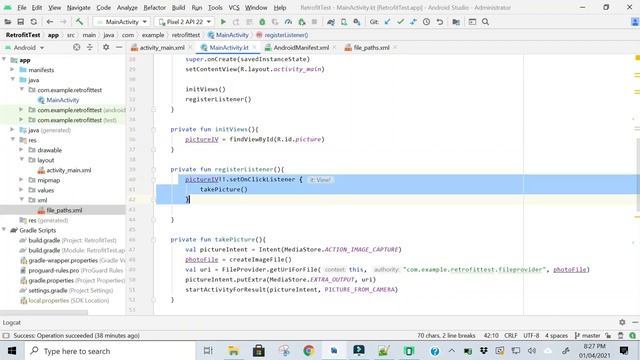Screen dimensions: 640x360
Task: Click the MainActivity breadcrumb
Action: 232,35
